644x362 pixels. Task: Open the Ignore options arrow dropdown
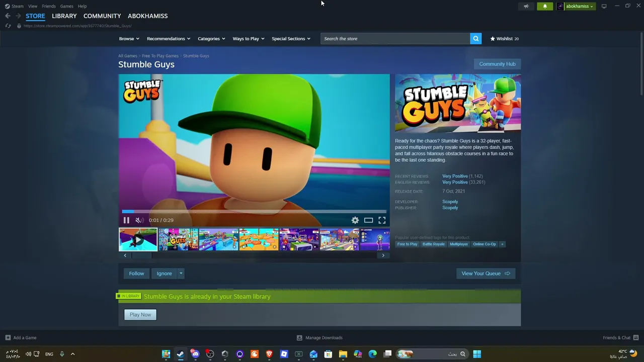181,274
